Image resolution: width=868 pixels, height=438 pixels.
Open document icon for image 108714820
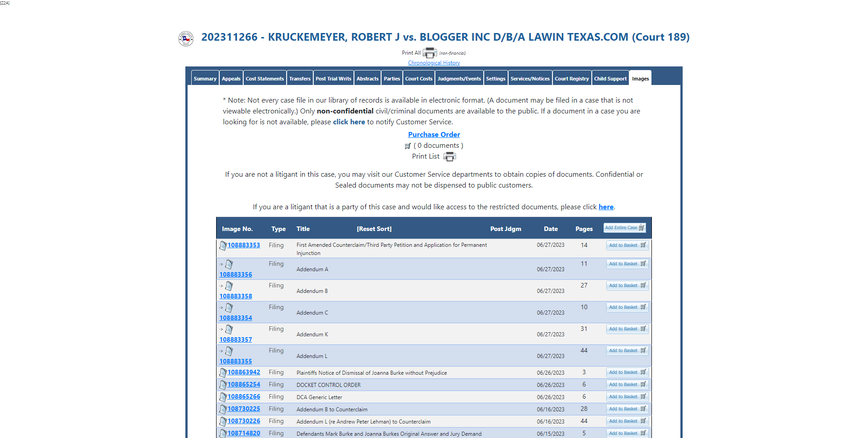point(223,433)
